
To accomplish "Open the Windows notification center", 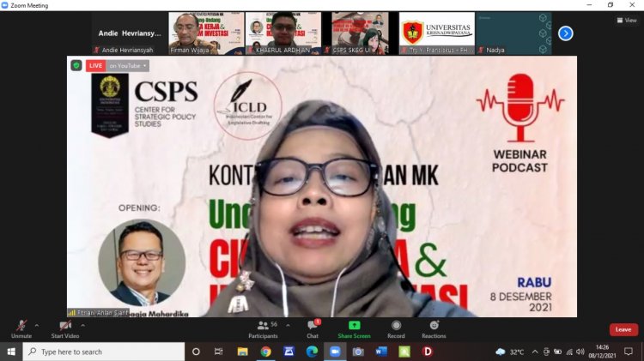I will tap(629, 352).
